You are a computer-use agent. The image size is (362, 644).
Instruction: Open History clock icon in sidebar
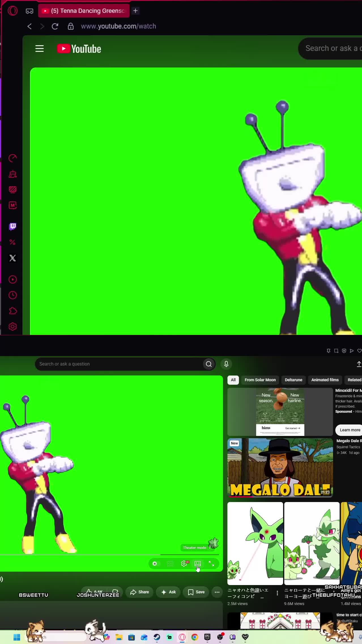coord(12,295)
